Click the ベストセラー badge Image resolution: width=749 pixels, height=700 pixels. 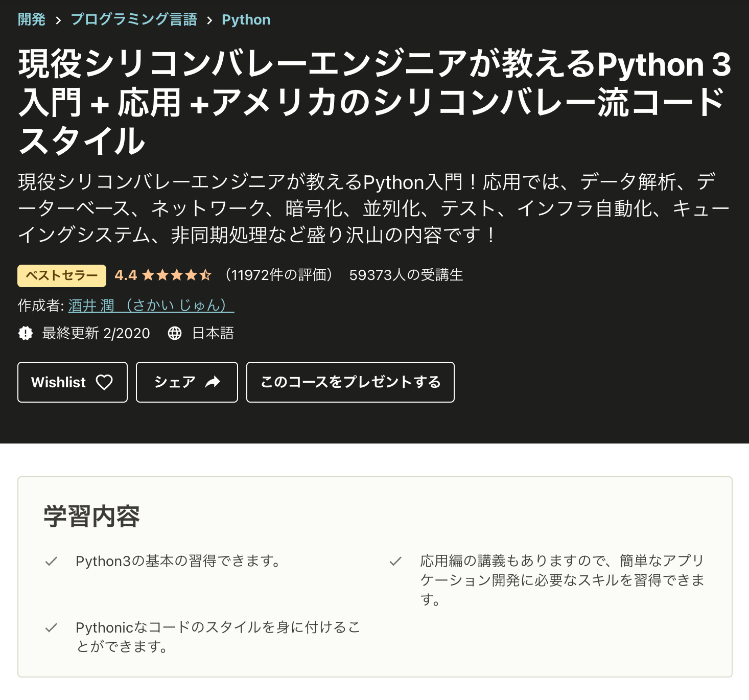(62, 275)
